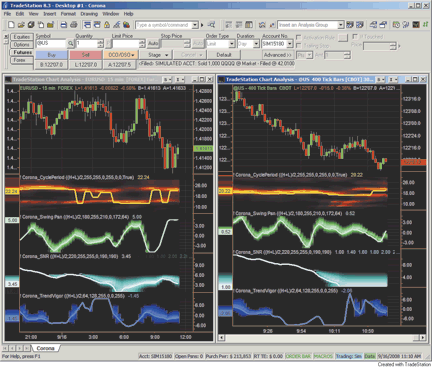Click inside the Quantity input field
This screenshot has height=367, width=432.
(86, 44)
